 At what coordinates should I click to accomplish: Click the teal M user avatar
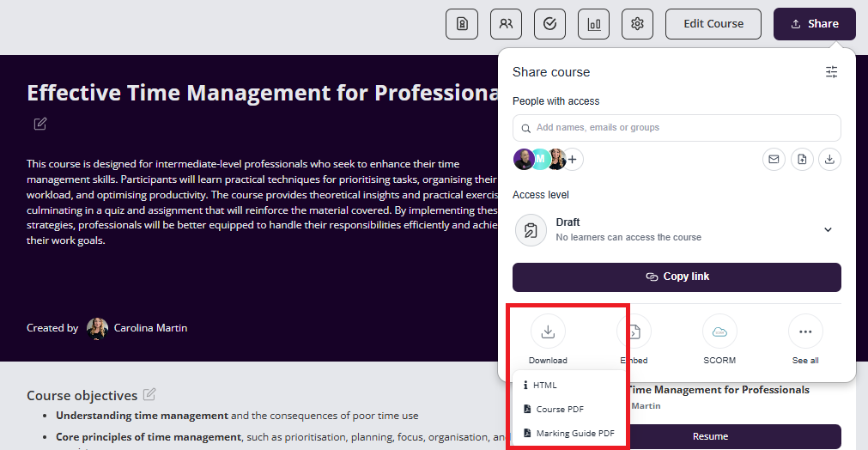click(540, 160)
